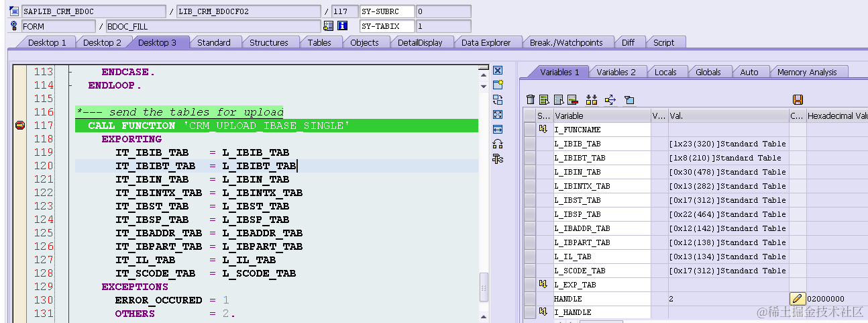Viewport: 868px width, 323px height.
Task: Switch to the Variables 2 tab
Action: click(616, 72)
